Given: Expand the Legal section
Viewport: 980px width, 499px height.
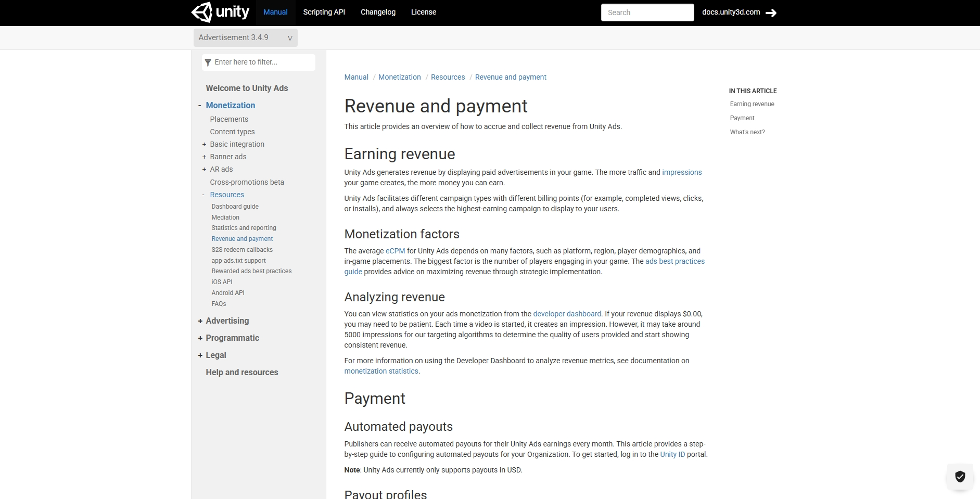Looking at the screenshot, I should (200, 355).
